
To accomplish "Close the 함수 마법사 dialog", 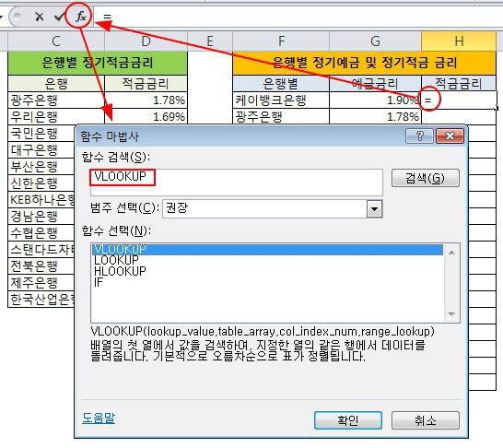I will [450, 136].
